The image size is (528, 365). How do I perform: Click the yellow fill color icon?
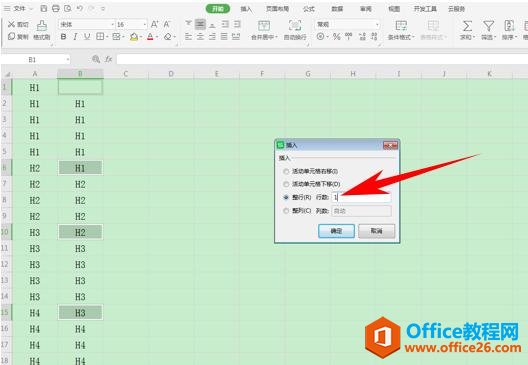tap(134, 37)
